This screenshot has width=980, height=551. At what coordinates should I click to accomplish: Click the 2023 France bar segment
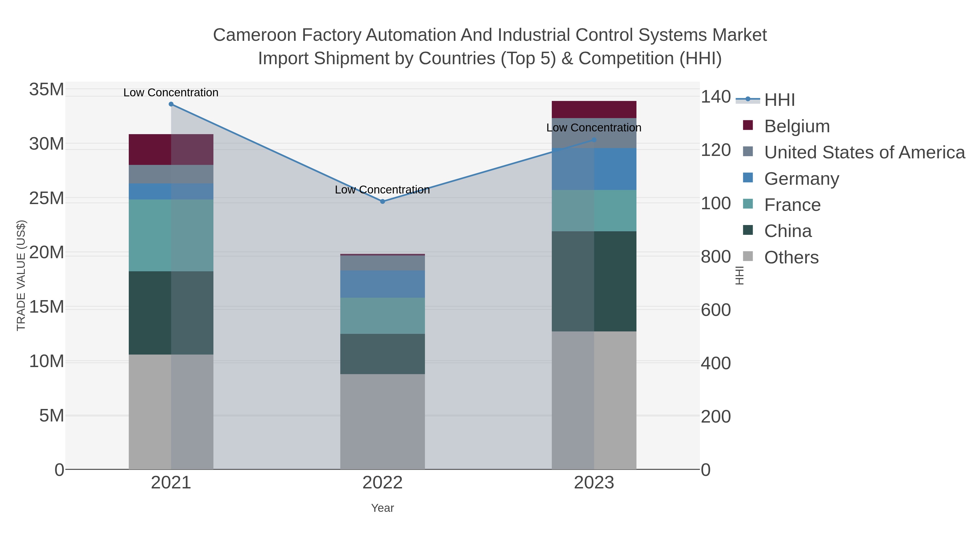594,211
